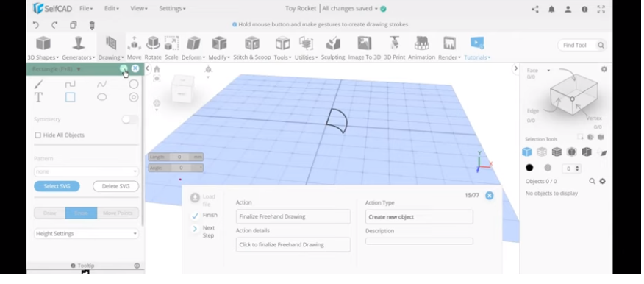Select the rectangle drawing tool
This screenshot has width=644, height=284.
[71, 97]
